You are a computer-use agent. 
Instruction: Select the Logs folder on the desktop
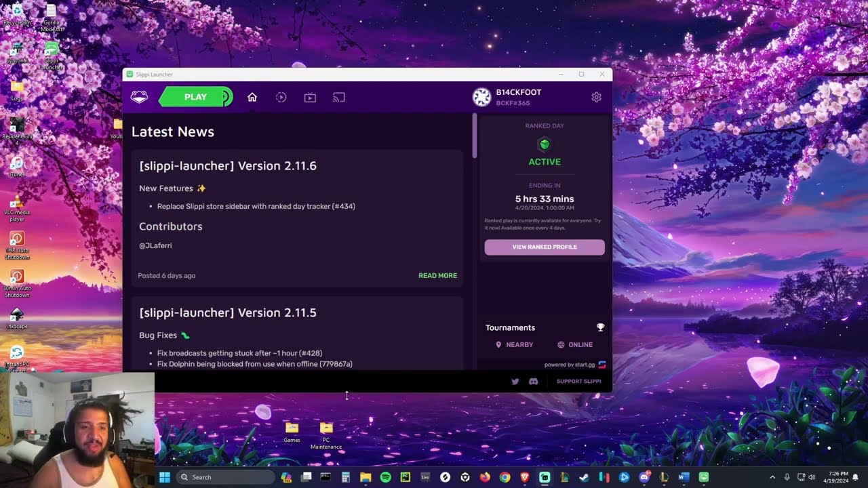click(17, 91)
